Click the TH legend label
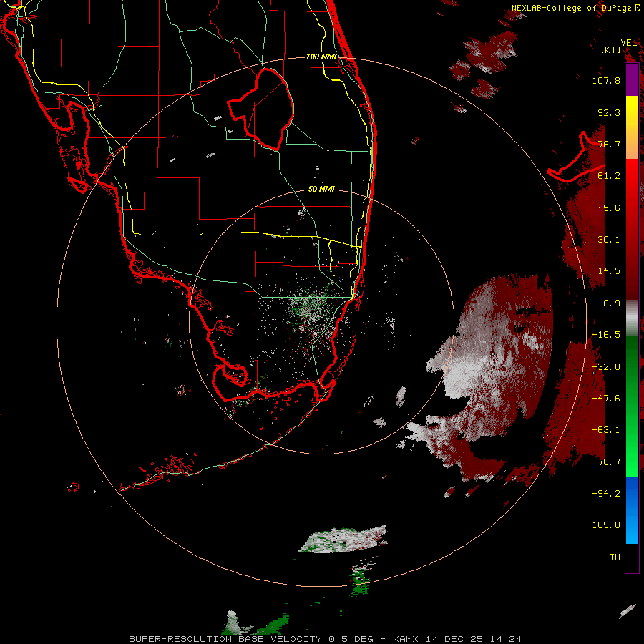 click(x=615, y=557)
